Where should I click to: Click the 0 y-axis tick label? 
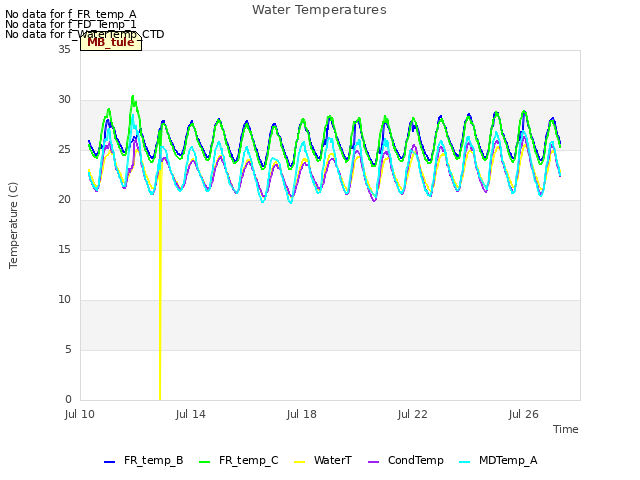click(x=68, y=399)
